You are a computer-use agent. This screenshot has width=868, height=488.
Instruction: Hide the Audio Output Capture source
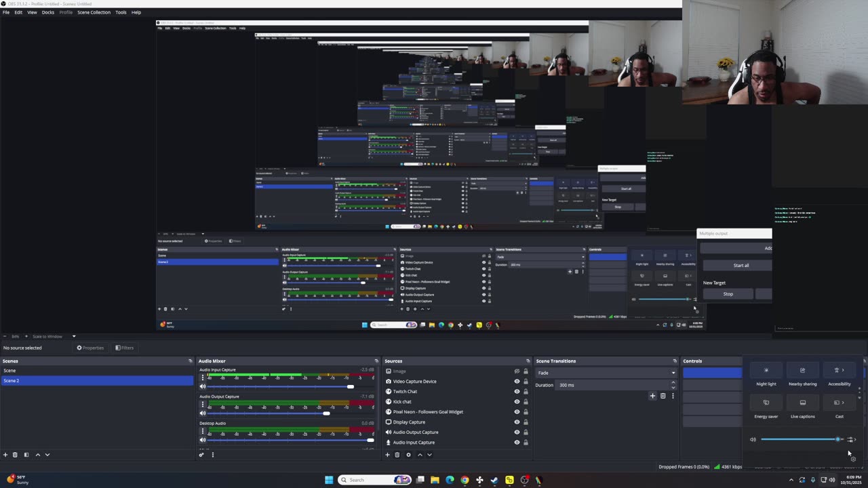(517, 432)
